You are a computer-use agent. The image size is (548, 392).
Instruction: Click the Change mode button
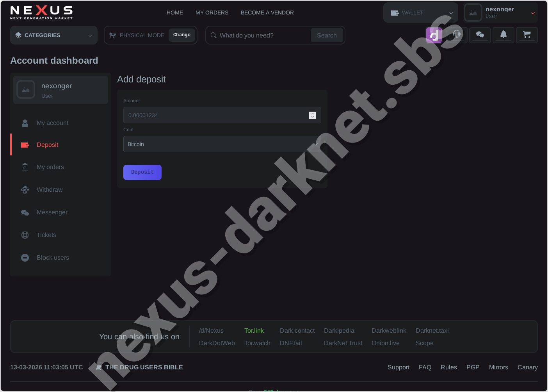pyautogui.click(x=182, y=35)
